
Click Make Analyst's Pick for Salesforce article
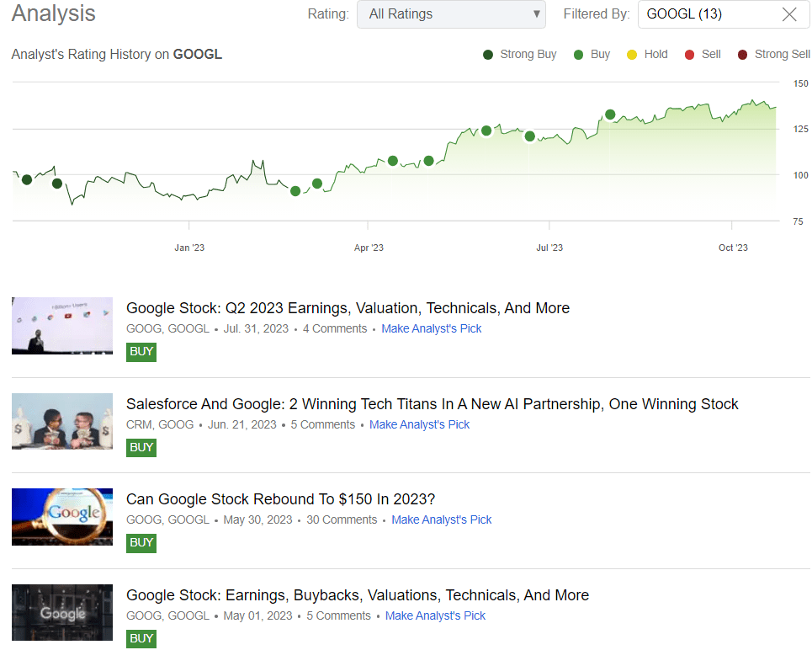(x=419, y=424)
